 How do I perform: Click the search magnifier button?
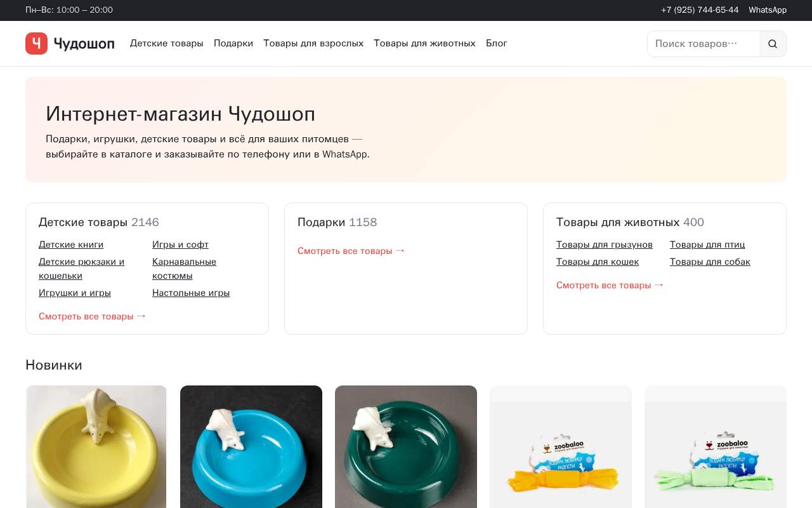[x=773, y=44]
